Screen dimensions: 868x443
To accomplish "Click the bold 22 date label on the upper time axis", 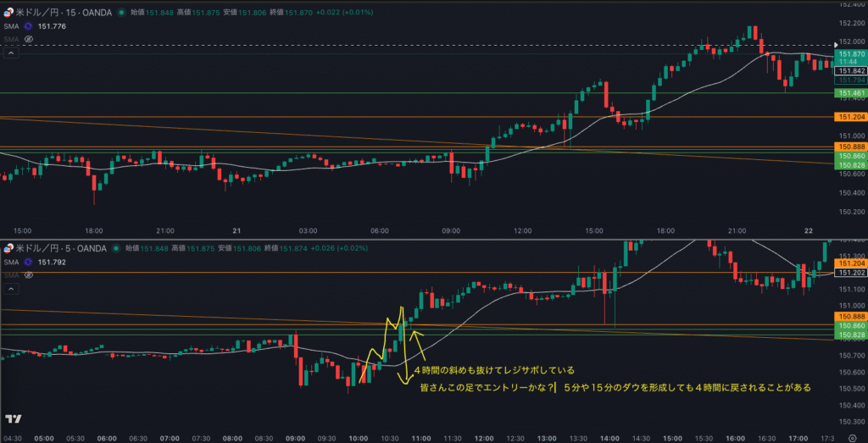I will (810, 230).
